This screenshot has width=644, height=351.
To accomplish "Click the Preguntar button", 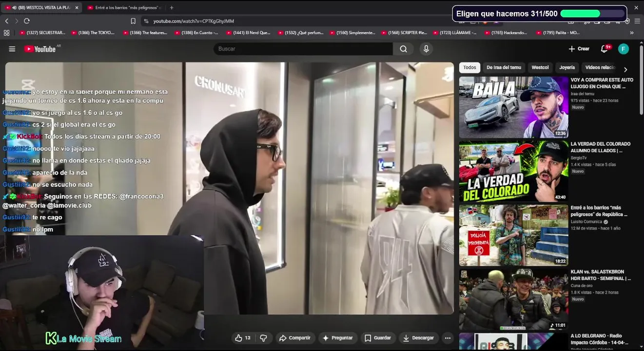I will (x=337, y=338).
